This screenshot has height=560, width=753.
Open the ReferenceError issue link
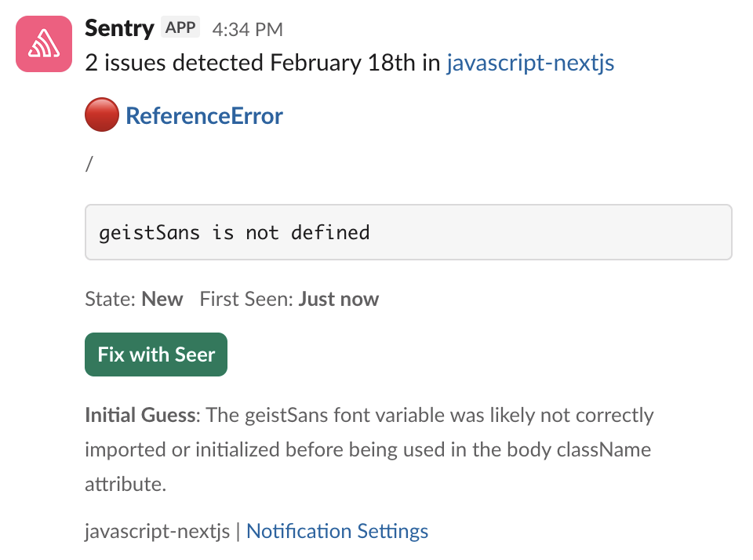coord(204,115)
